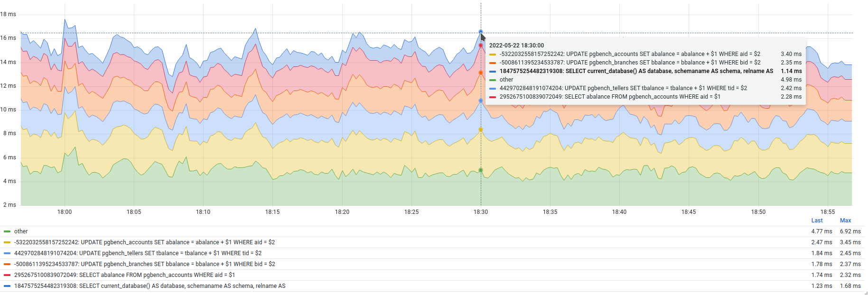The image size is (868, 295).
Task: Click the 1.23 ms last value in the legend
Action: pos(821,286)
